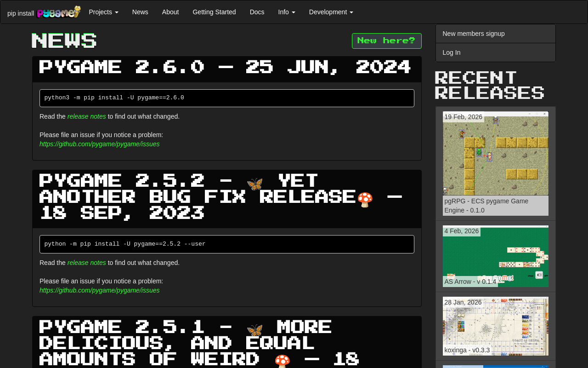The height and width of the screenshot is (368, 588).
Task: Click the green New here? button
Action: [x=386, y=41]
